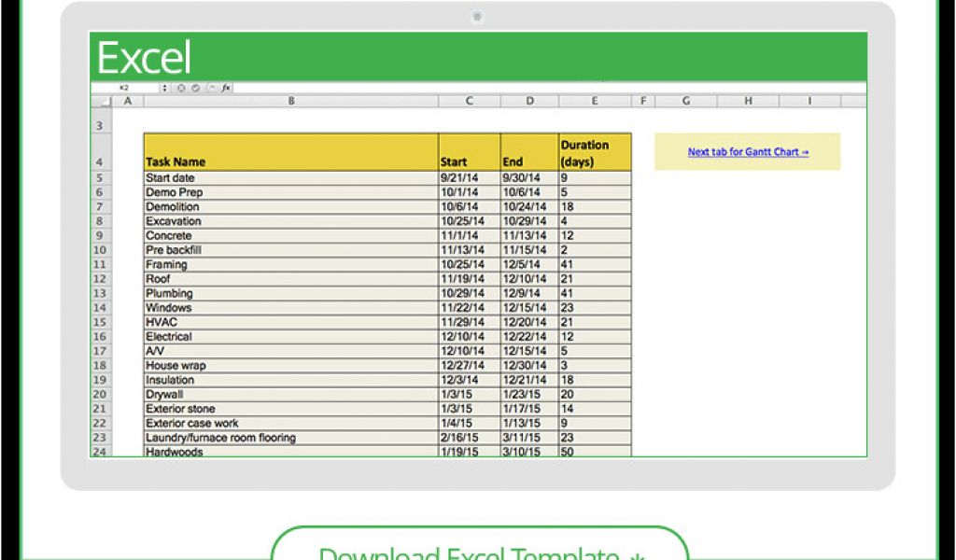Select column C header

[x=469, y=101]
